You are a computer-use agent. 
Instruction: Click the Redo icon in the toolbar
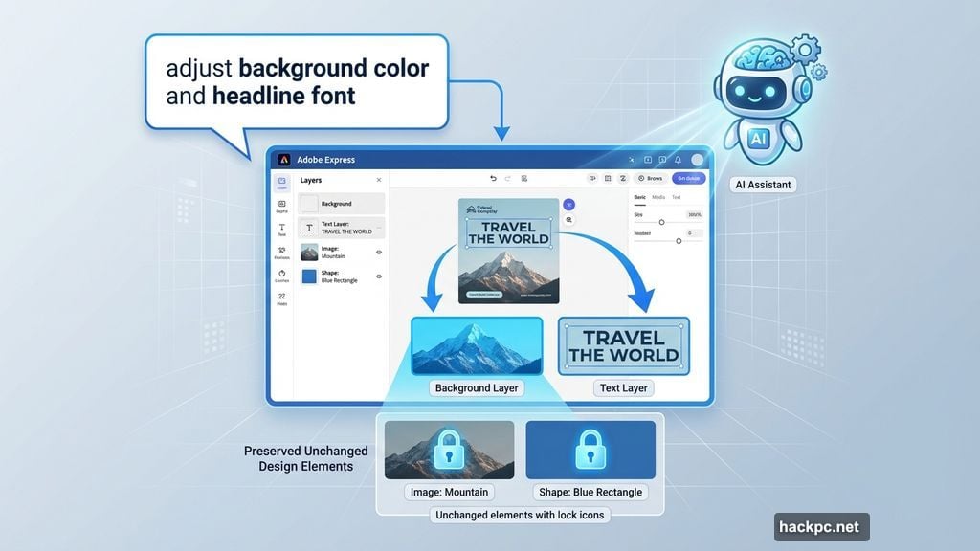click(x=507, y=178)
